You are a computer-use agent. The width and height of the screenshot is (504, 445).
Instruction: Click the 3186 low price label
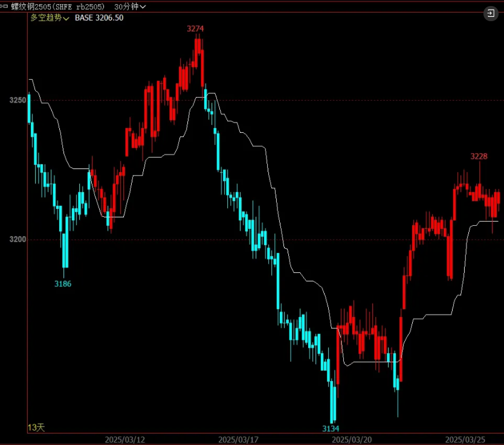click(63, 284)
